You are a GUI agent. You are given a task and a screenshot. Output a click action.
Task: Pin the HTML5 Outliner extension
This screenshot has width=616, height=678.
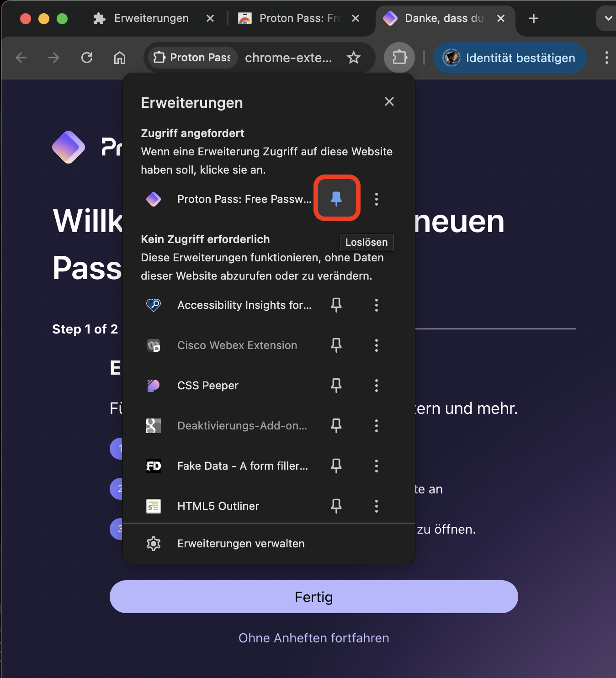point(336,506)
